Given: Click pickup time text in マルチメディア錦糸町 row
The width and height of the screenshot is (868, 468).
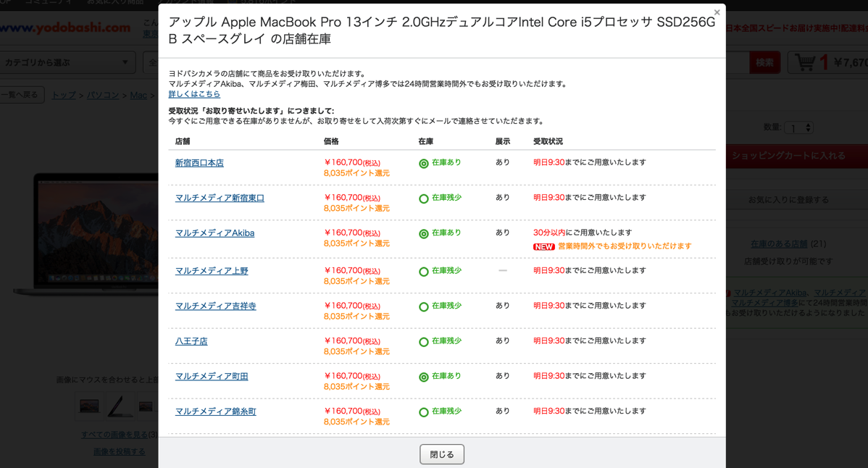Looking at the screenshot, I should click(x=590, y=411).
